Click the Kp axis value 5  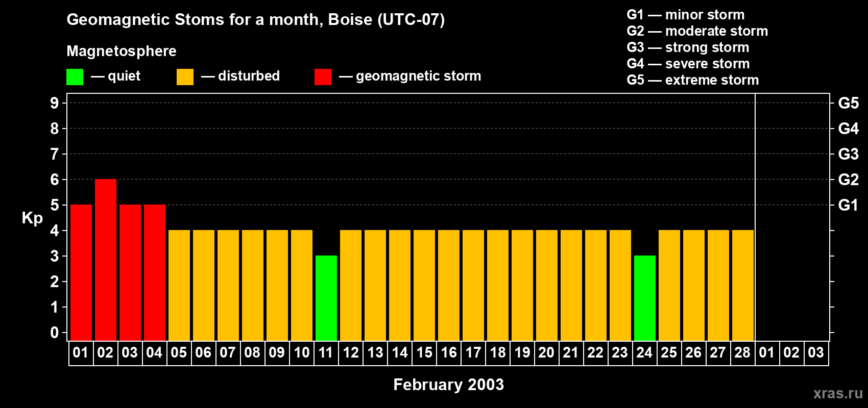click(55, 205)
